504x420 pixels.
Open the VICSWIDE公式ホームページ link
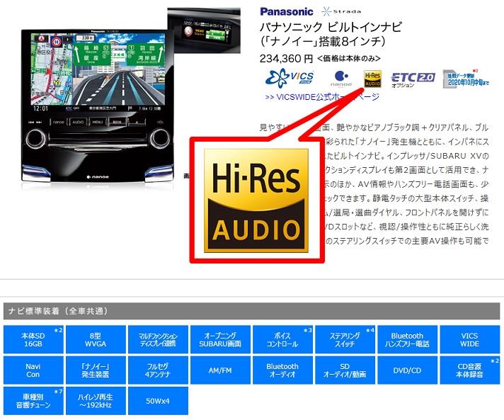click(x=322, y=97)
